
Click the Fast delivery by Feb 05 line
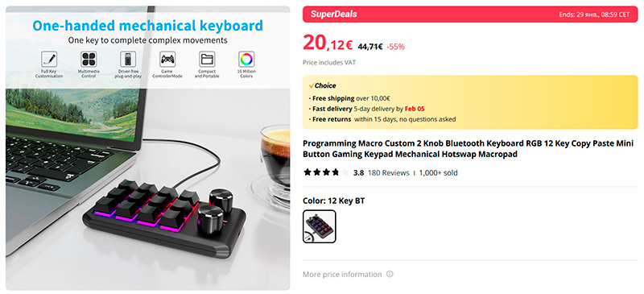click(366, 109)
